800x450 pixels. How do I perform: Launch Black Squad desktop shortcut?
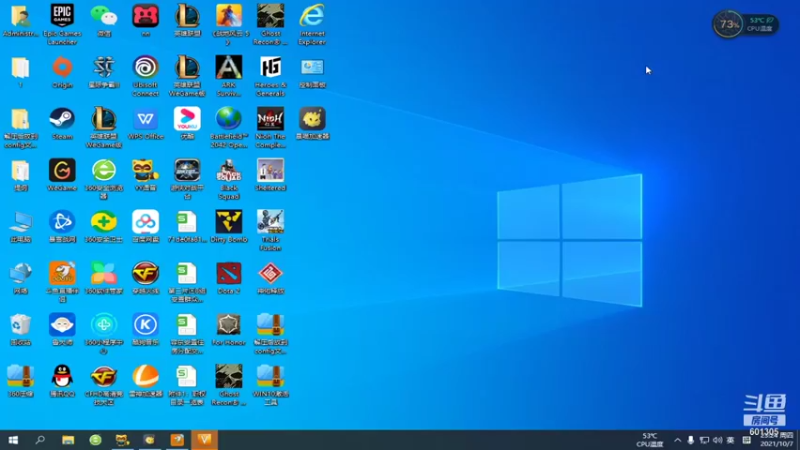tap(229, 179)
